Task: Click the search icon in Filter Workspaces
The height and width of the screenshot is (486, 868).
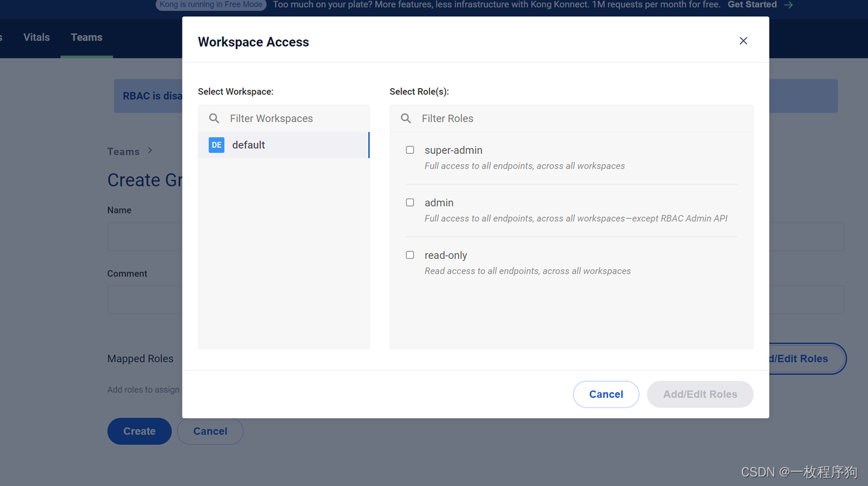Action: (x=214, y=118)
